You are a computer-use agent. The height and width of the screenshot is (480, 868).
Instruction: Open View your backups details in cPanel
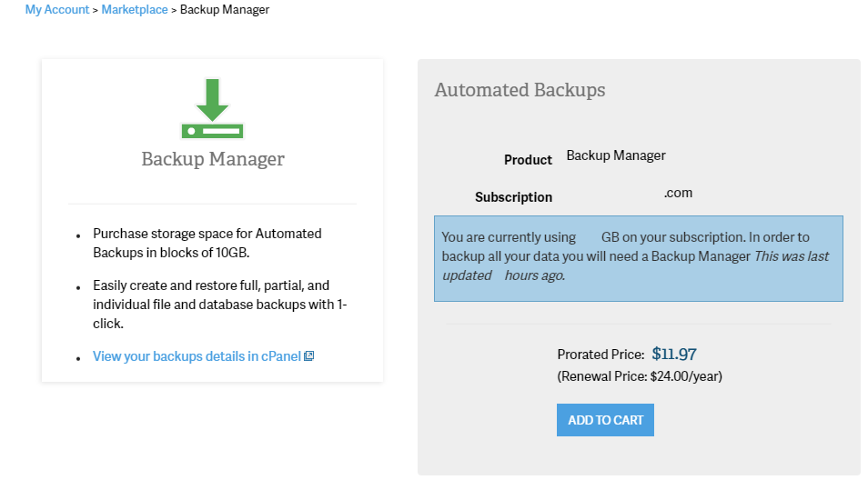(197, 356)
